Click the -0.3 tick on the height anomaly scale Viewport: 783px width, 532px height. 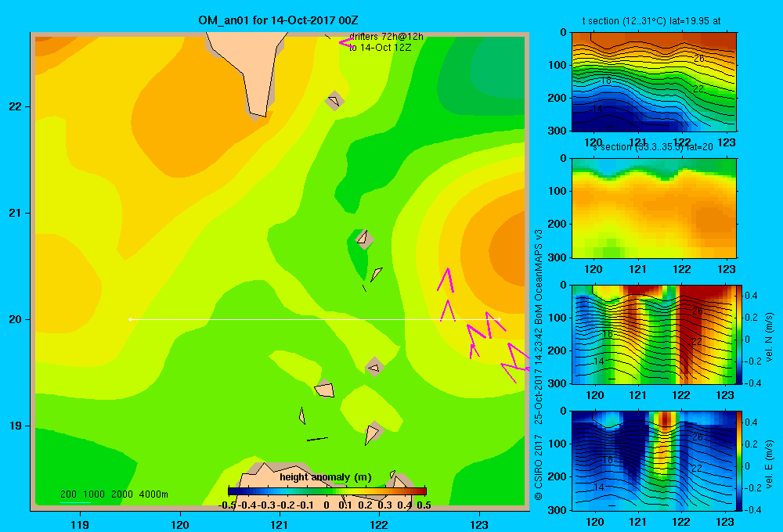(x=266, y=505)
